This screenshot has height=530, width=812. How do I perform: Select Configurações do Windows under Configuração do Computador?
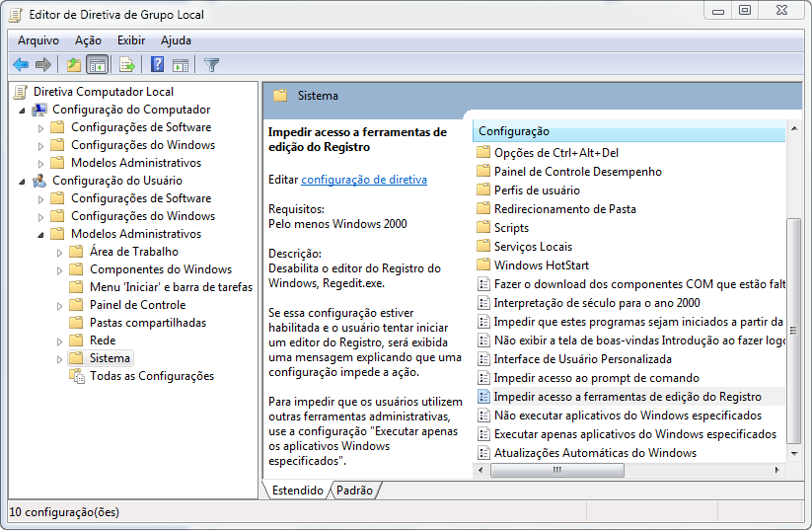(143, 145)
